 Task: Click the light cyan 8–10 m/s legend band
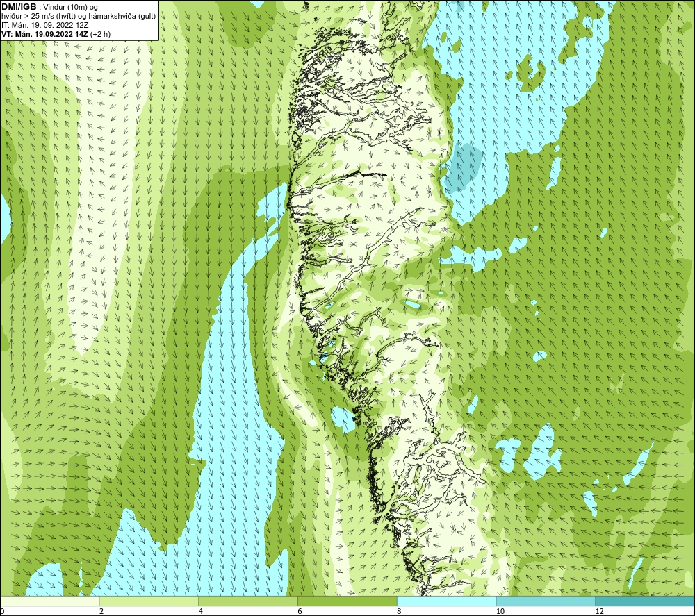point(447,601)
